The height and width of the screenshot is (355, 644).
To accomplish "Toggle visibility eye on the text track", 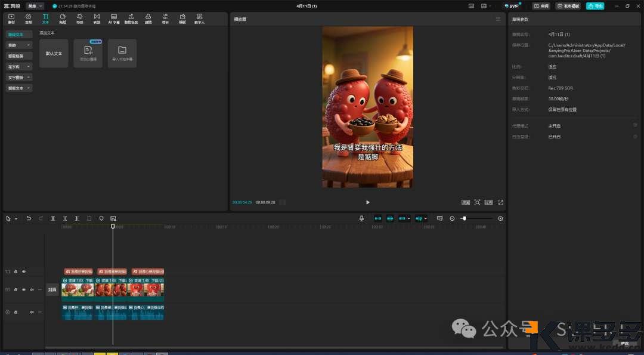I will [x=24, y=271].
